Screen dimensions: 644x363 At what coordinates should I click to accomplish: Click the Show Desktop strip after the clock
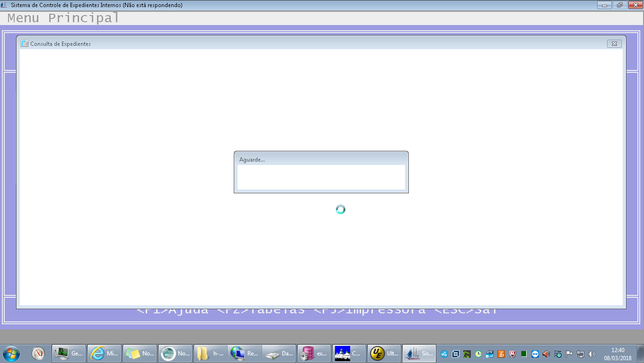(640, 354)
